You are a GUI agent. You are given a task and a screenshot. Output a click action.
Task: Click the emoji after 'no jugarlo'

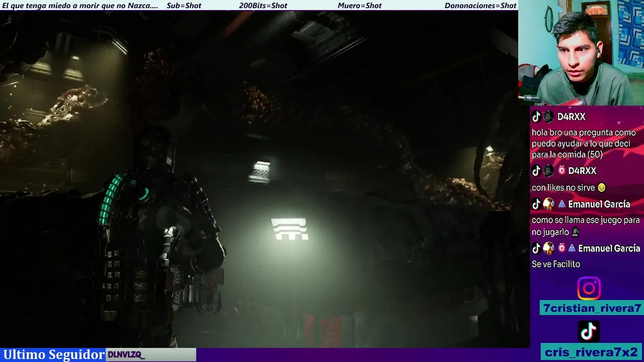(576, 232)
